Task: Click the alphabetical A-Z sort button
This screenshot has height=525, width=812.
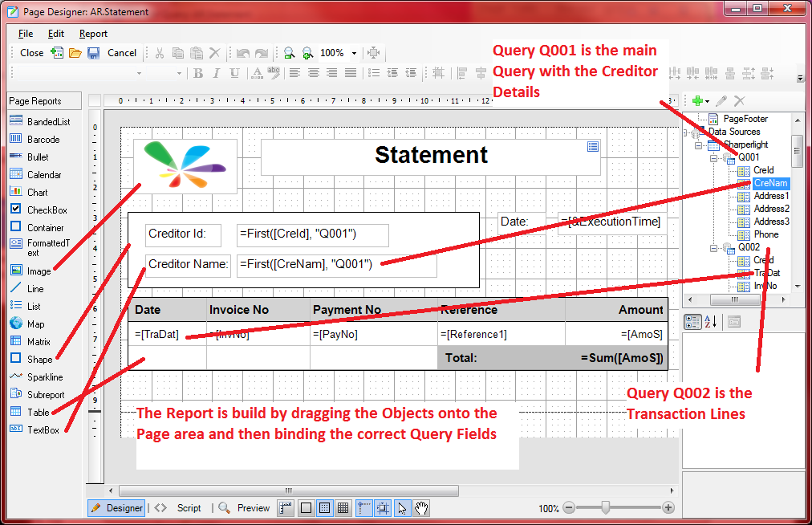Action: 711,322
